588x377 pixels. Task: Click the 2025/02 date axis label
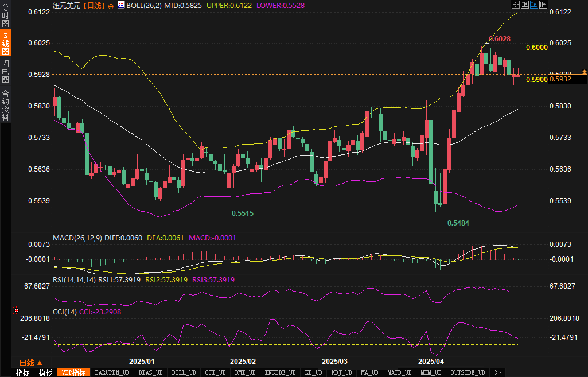243,361
